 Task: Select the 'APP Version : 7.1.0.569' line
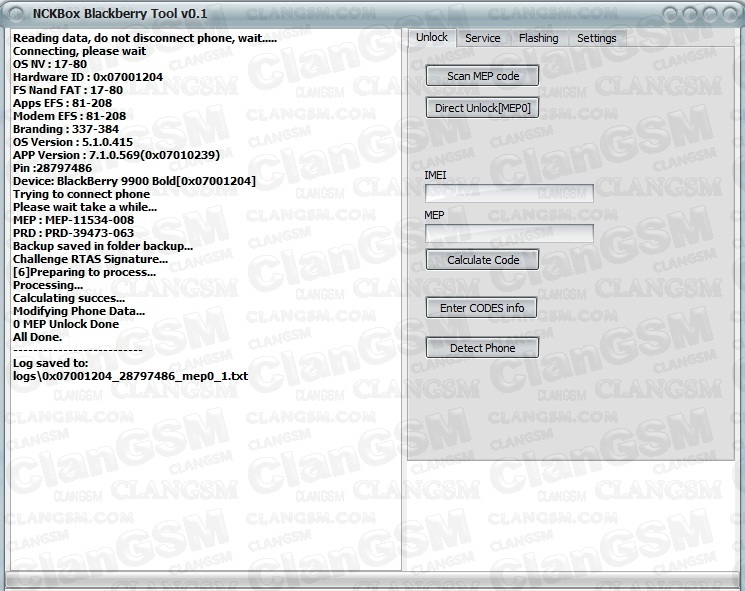[x=116, y=155]
